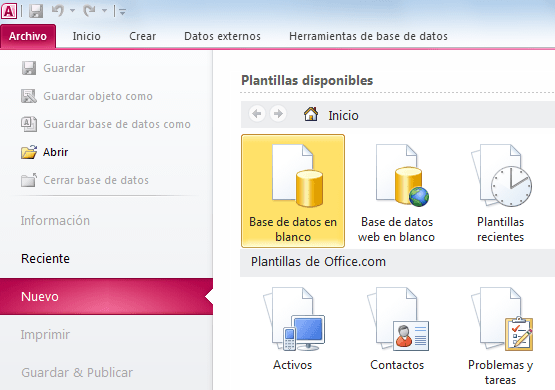Click the Contactos template label
Screen dimensions: 555x390
tap(397, 365)
